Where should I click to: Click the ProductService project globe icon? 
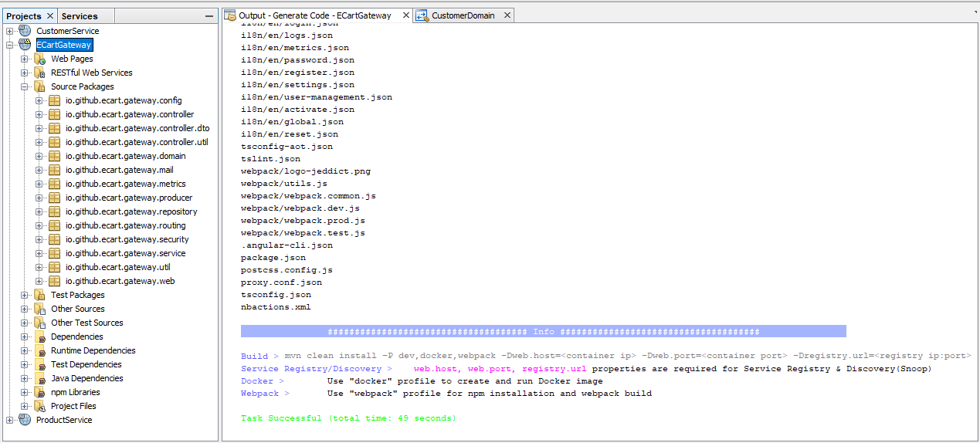tap(25, 420)
